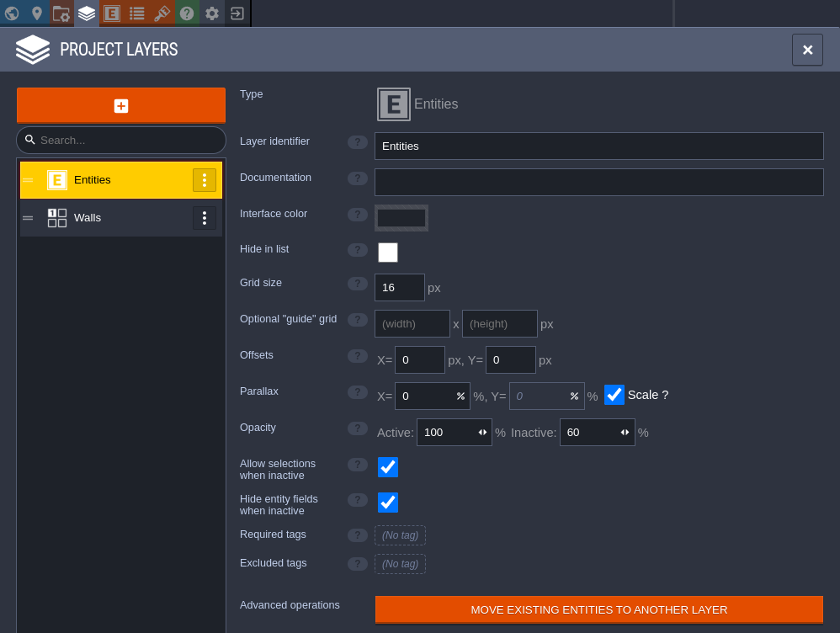Click Required tags No tag field
This screenshot has height=633, width=840.
(x=400, y=535)
